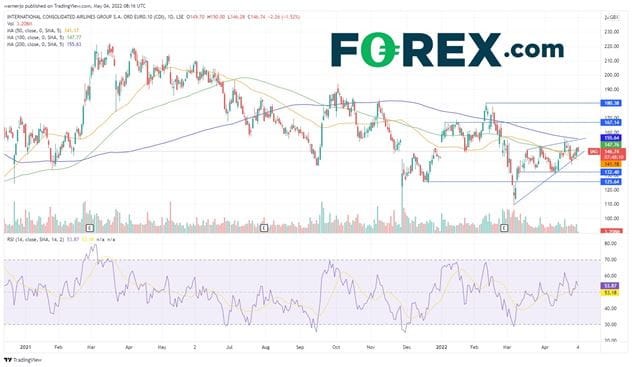Click the red volume value label on axis
Viewport: 632px width, 367px height.
click(611, 231)
